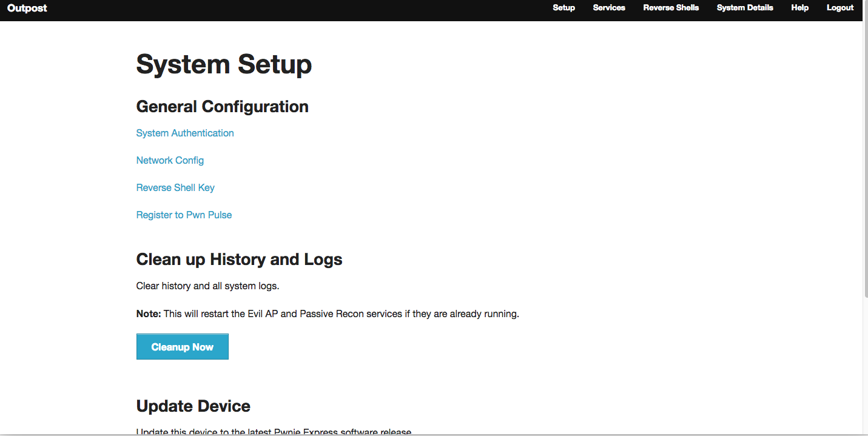Open the Network Config link
868x436 pixels.
pyautogui.click(x=170, y=161)
